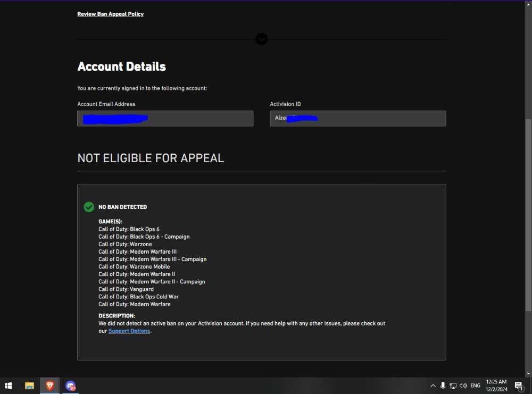532x394 pixels.
Task: Click the round chevron collapse button
Action: click(x=261, y=39)
